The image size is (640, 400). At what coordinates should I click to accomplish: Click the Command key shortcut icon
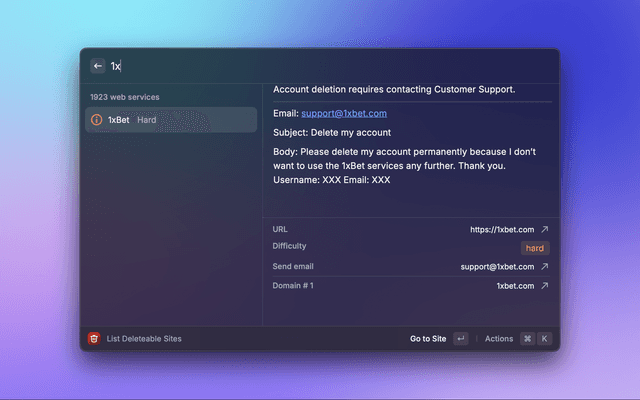(x=527, y=339)
